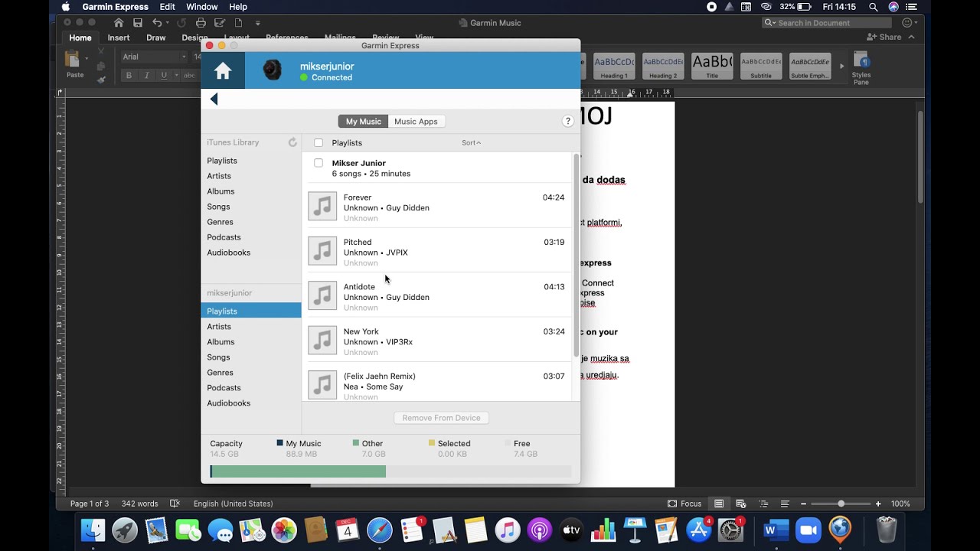Open the Sort dropdown
This screenshot has height=551, width=980.
click(471, 142)
